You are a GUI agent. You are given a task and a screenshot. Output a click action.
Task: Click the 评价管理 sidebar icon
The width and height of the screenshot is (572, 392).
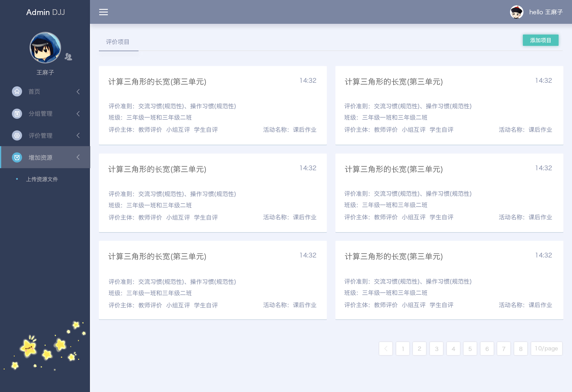click(16, 135)
